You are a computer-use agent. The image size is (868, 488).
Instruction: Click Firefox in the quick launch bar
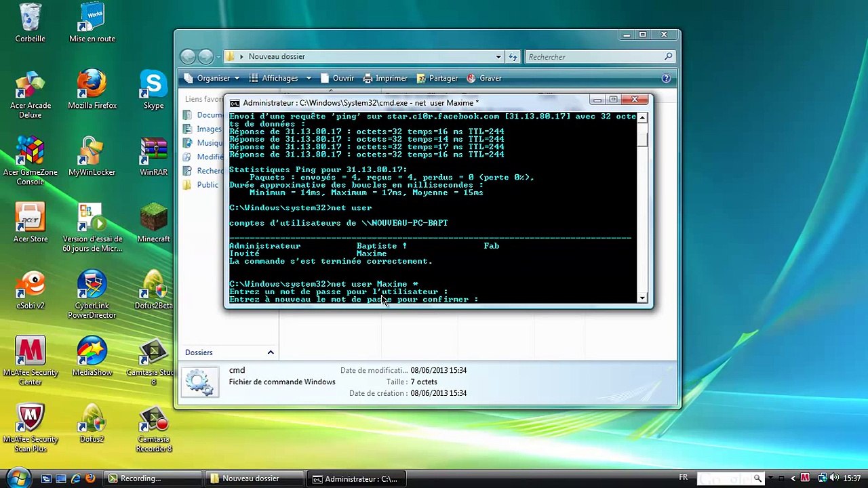90,479
